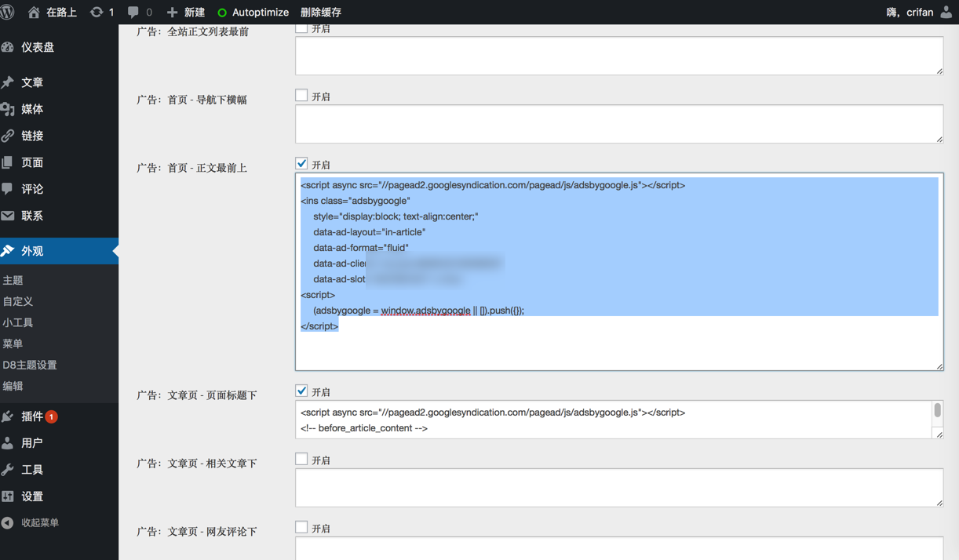Click the red plugin update badge 1
Screen dimensions: 959x560
(x=51, y=416)
